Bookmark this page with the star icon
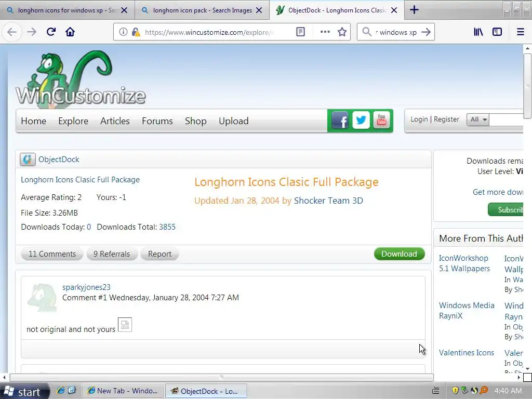The height and width of the screenshot is (399, 532). tap(342, 32)
